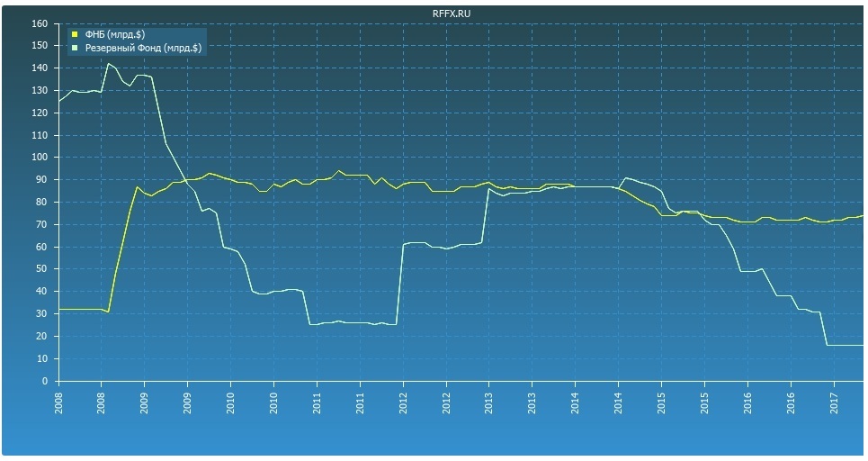This screenshot has width=868, height=461.
Task: Click the yellow line's left starting point
Action: (x=59, y=309)
